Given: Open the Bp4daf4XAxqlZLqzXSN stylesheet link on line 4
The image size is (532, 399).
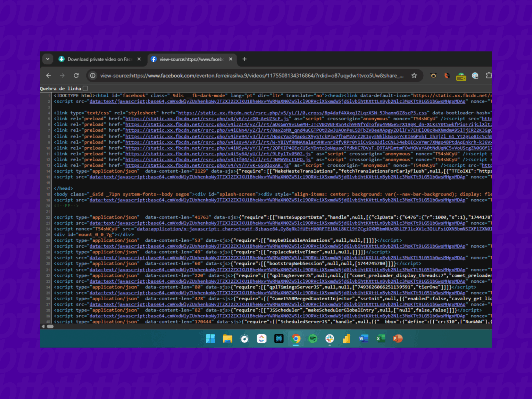Looking at the screenshot, I should tap(302, 113).
